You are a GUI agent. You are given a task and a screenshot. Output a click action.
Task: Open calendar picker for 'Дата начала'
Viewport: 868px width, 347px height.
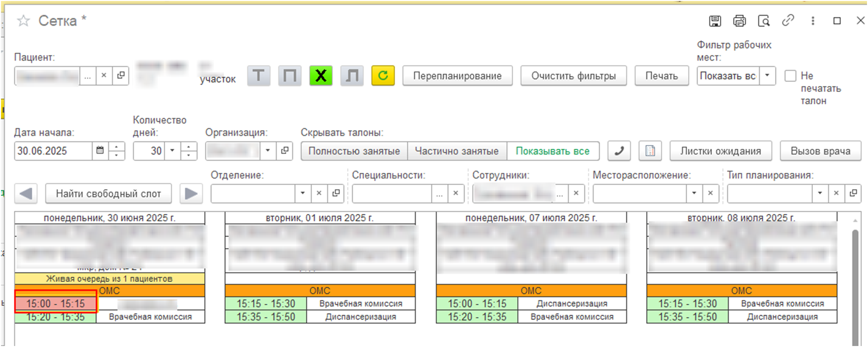(x=100, y=150)
